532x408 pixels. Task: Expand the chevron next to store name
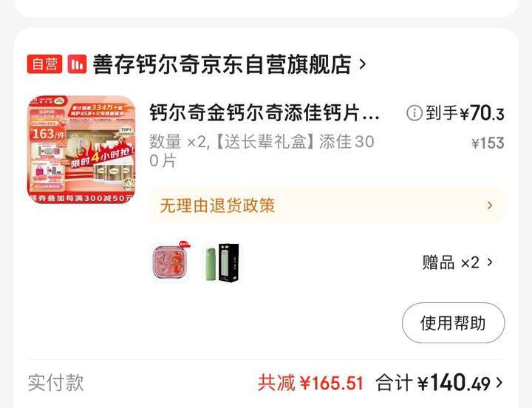pyautogui.click(x=363, y=64)
